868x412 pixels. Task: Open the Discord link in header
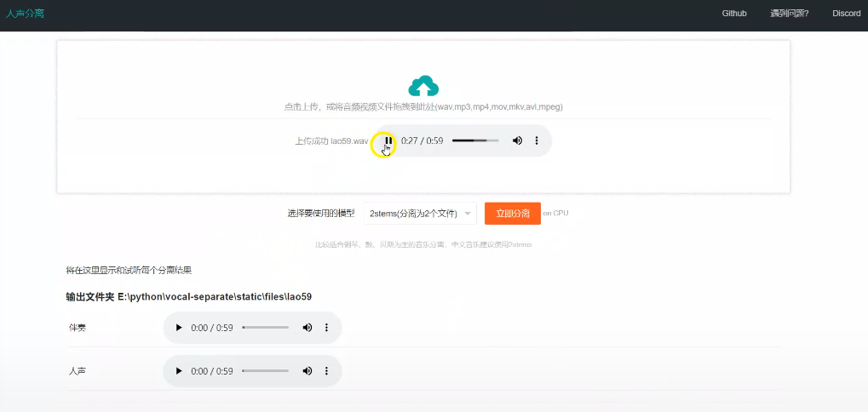point(846,14)
